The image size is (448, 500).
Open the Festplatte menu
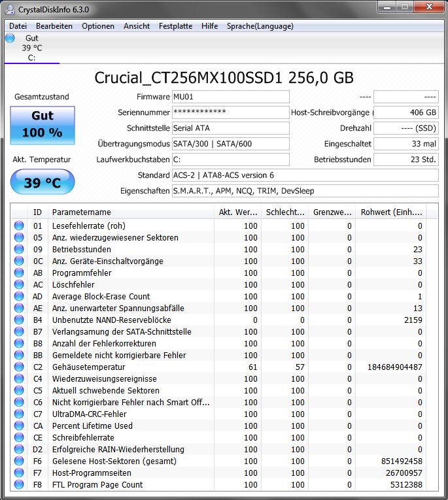(x=175, y=26)
